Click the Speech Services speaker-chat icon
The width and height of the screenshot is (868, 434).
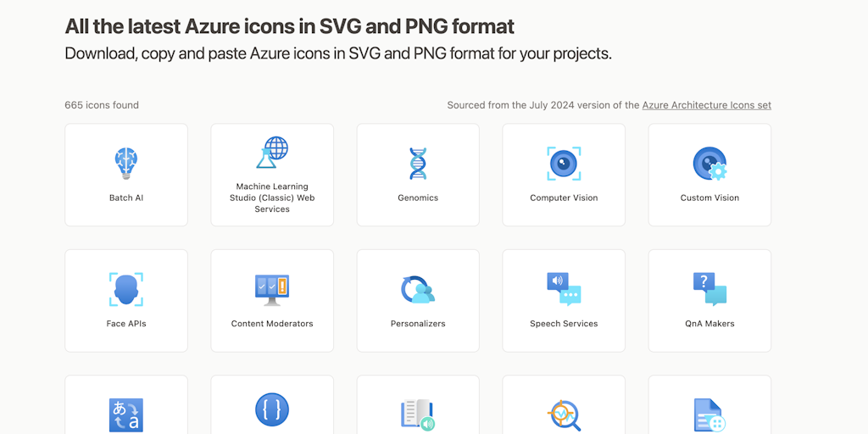tap(564, 289)
